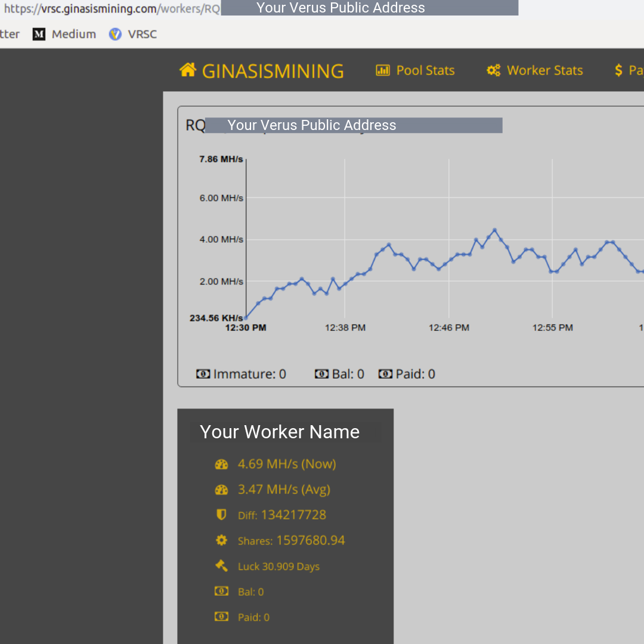Screen dimensions: 644x644
Task: Click the Medium bookmark M icon
Action: 39,34
